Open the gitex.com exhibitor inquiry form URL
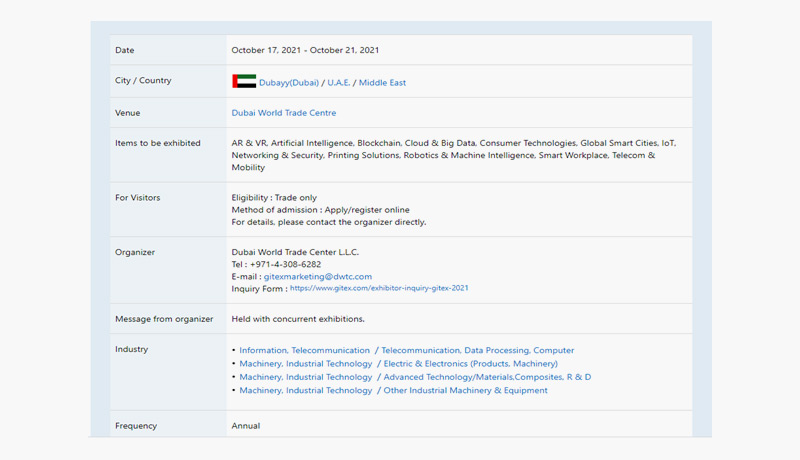The height and width of the screenshot is (460, 800). [x=379, y=288]
